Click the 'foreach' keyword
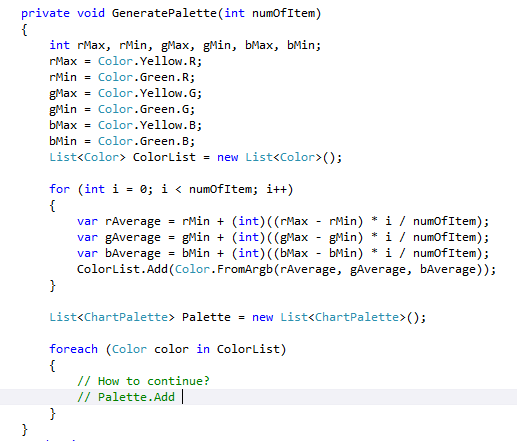 tap(73, 349)
